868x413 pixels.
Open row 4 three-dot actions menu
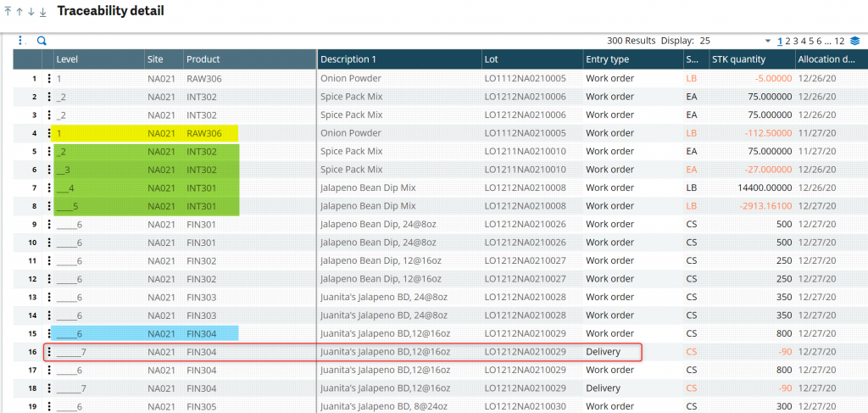point(49,133)
